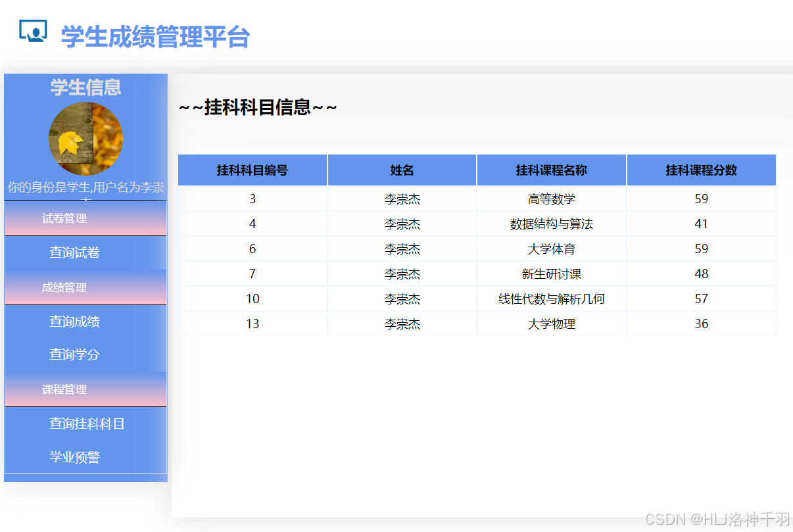Open 查询成绩 in the sidebar
Image resolution: width=793 pixels, height=532 pixels.
74,322
